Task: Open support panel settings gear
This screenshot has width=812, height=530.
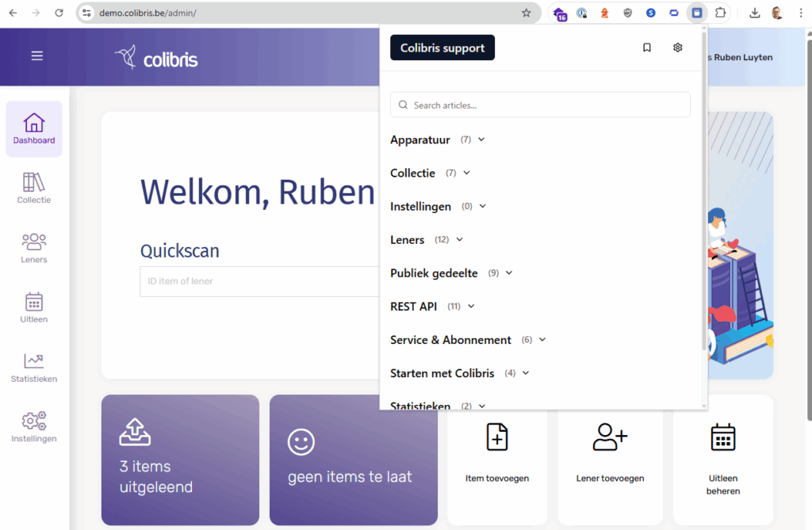Action: (x=677, y=48)
